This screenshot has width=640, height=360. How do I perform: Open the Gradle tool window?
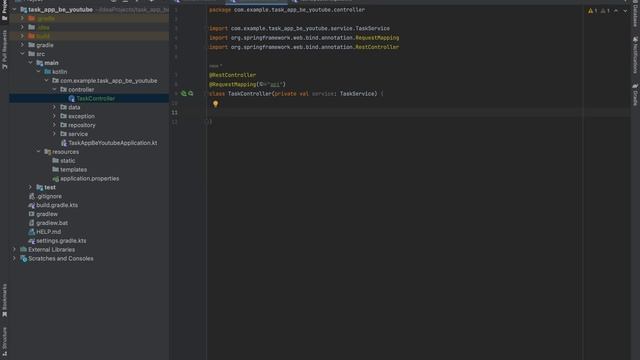coord(635,95)
